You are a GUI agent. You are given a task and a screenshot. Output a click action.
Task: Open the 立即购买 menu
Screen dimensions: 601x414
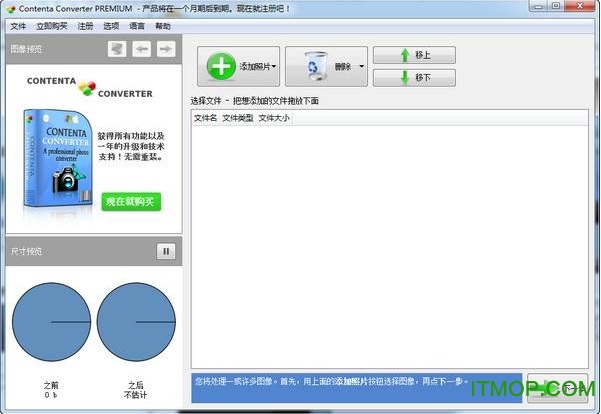point(52,26)
